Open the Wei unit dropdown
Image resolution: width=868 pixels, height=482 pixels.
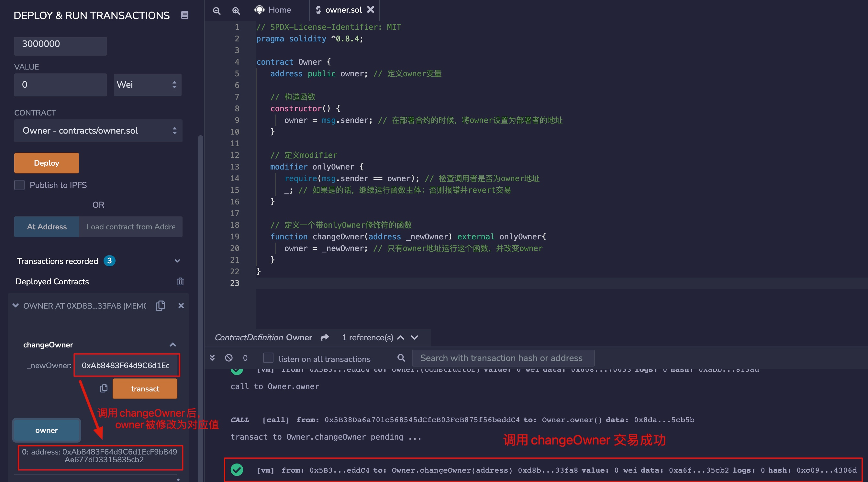click(148, 85)
